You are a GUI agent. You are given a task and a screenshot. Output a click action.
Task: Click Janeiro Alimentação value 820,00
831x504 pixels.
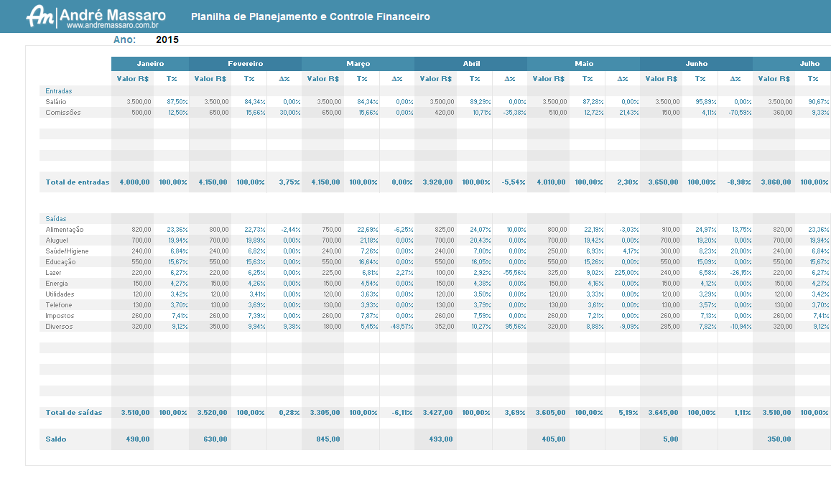(x=141, y=230)
